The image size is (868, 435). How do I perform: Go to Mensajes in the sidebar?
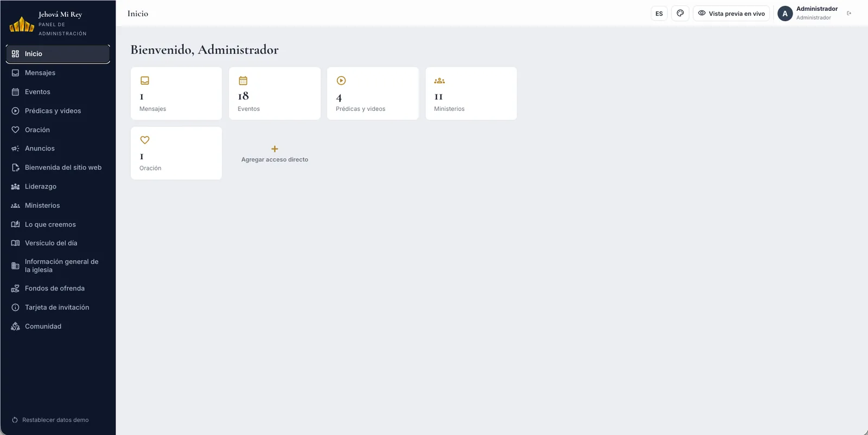58,73
